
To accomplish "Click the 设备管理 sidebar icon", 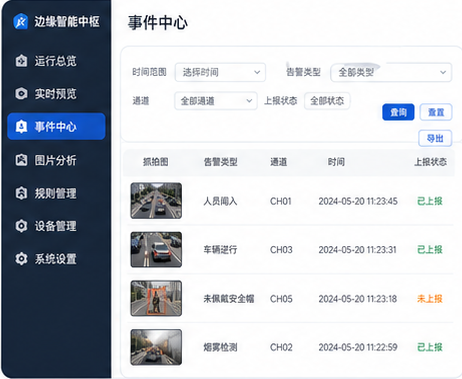I will 21,226.
